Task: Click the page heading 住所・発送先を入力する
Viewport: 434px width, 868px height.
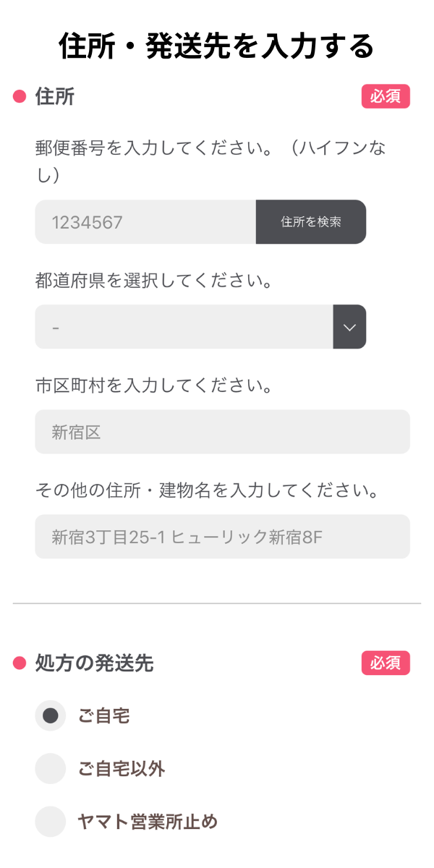Action: [217, 46]
